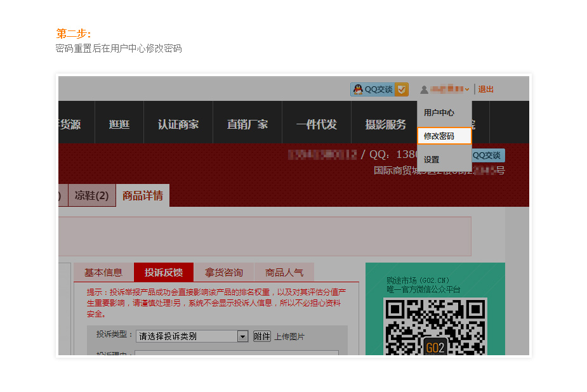The width and height of the screenshot is (587, 392).
Task: Click the orange shield badge beside QQ交谈
Action: [x=402, y=89]
